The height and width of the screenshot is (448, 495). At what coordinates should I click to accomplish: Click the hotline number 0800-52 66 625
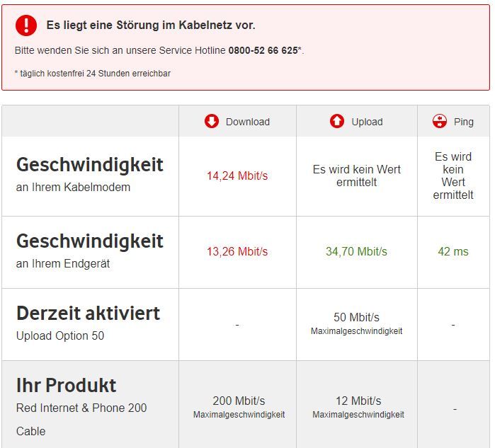[263, 50]
